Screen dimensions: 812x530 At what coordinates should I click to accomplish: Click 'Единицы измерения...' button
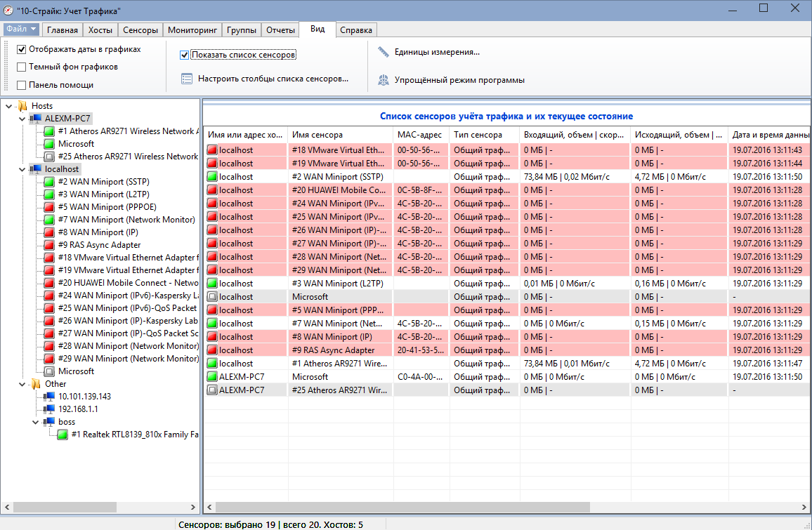click(428, 52)
